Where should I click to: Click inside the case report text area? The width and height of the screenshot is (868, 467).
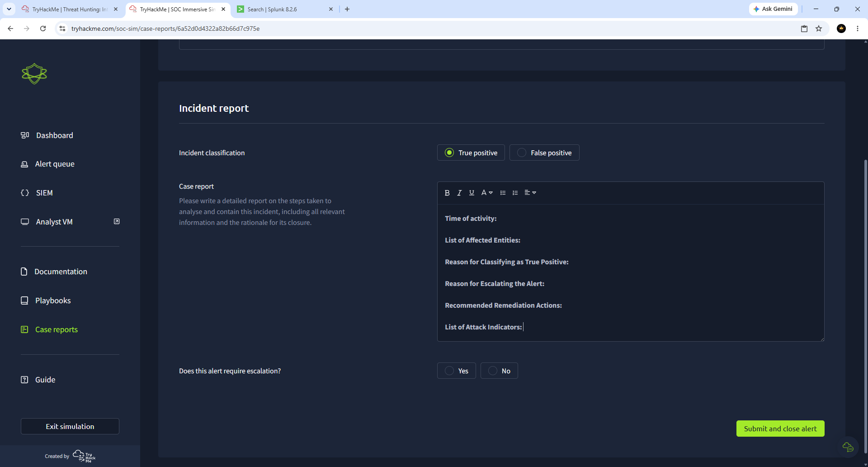(630, 272)
